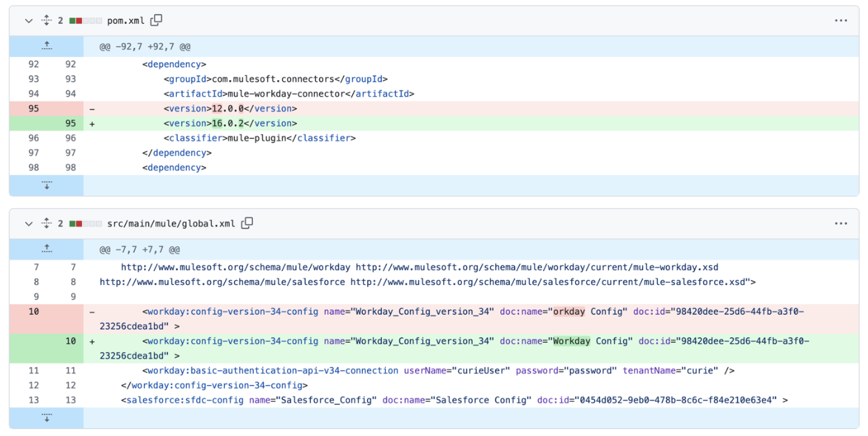
Task: Click the minus marker on global.xml deleted line
Action: 92,311
